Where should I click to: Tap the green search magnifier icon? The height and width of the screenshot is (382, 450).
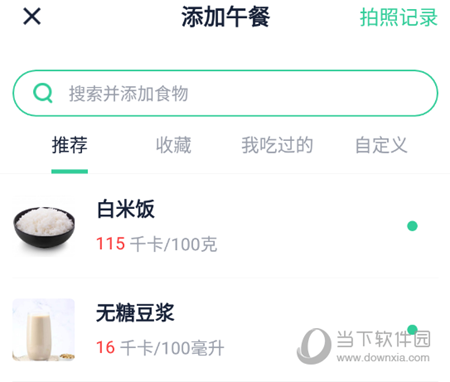pos(43,93)
